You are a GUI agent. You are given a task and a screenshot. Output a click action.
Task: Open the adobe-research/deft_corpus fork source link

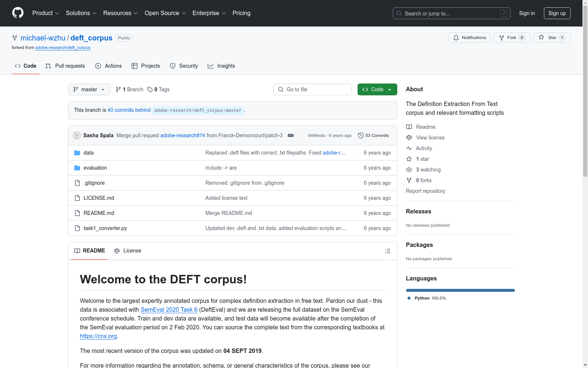tap(63, 47)
